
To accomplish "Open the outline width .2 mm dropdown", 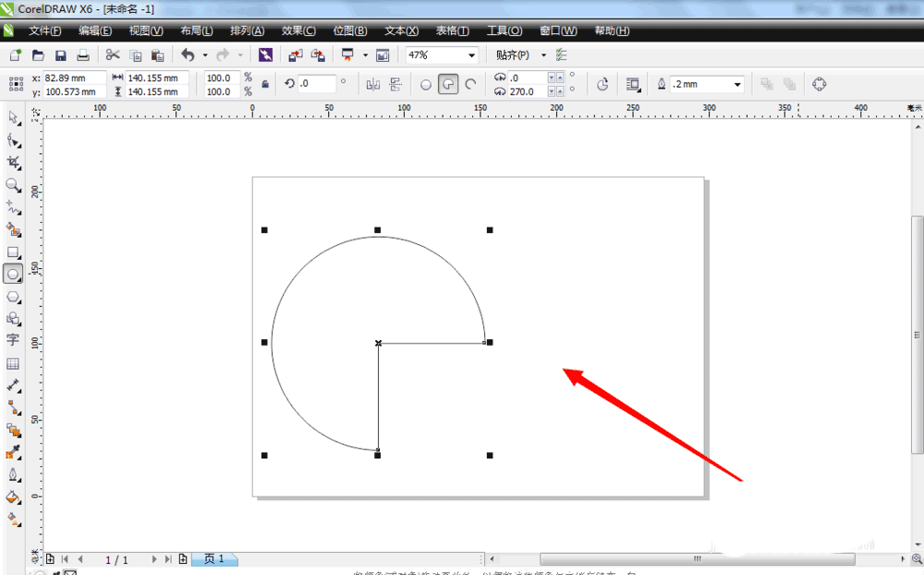I will [707, 84].
